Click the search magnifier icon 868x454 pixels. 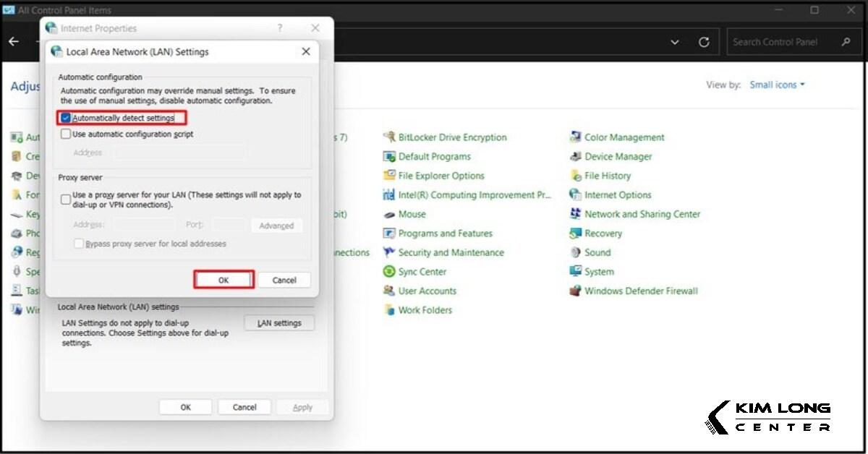click(846, 42)
